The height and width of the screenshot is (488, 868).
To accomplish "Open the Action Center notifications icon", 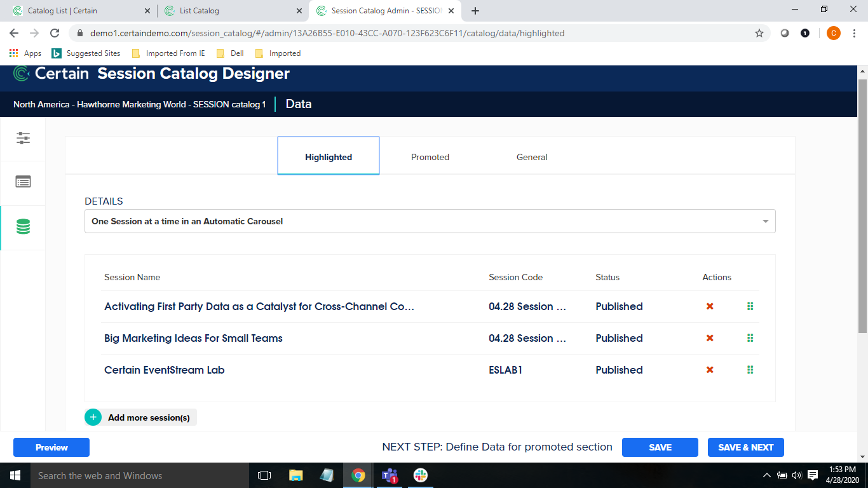I will click(812, 475).
